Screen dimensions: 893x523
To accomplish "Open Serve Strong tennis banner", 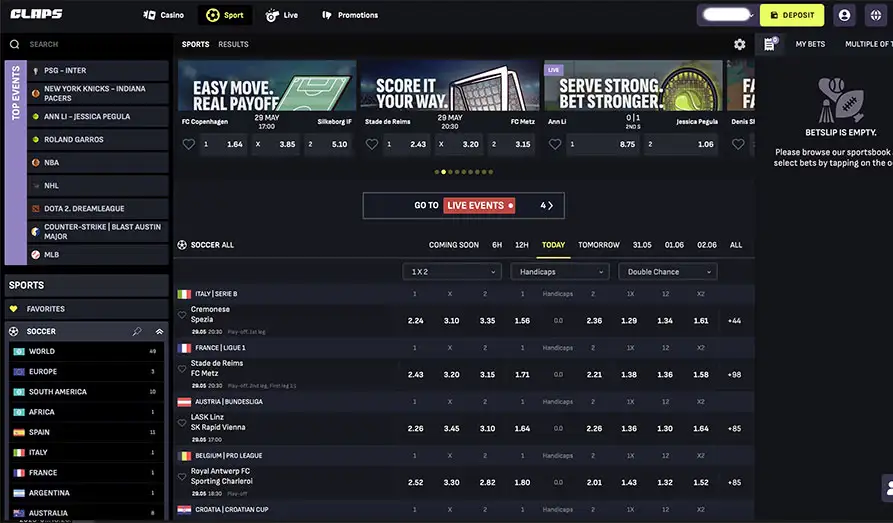I will pyautogui.click(x=633, y=85).
